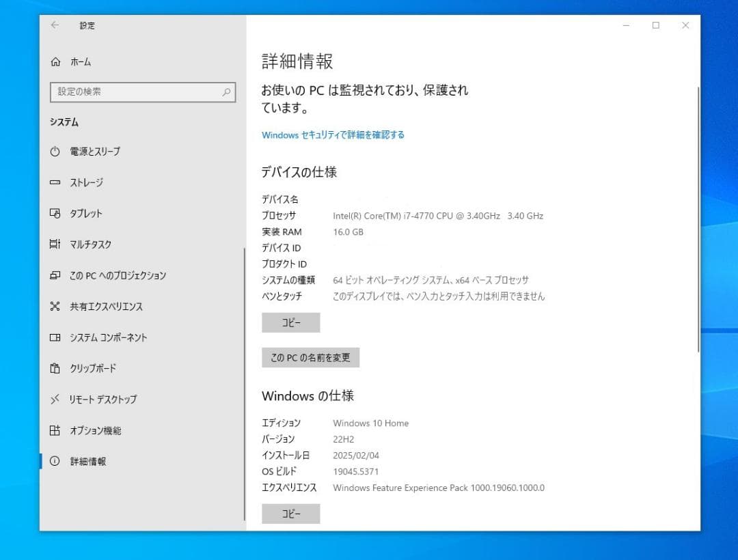The image size is (738, 560).
Task: Click この PC の名前を変更 button
Action: [310, 357]
